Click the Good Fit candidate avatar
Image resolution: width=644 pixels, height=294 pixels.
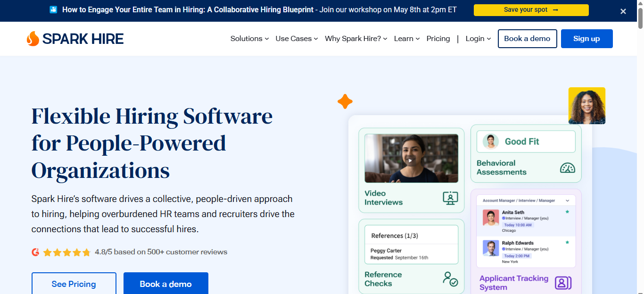[491, 142]
